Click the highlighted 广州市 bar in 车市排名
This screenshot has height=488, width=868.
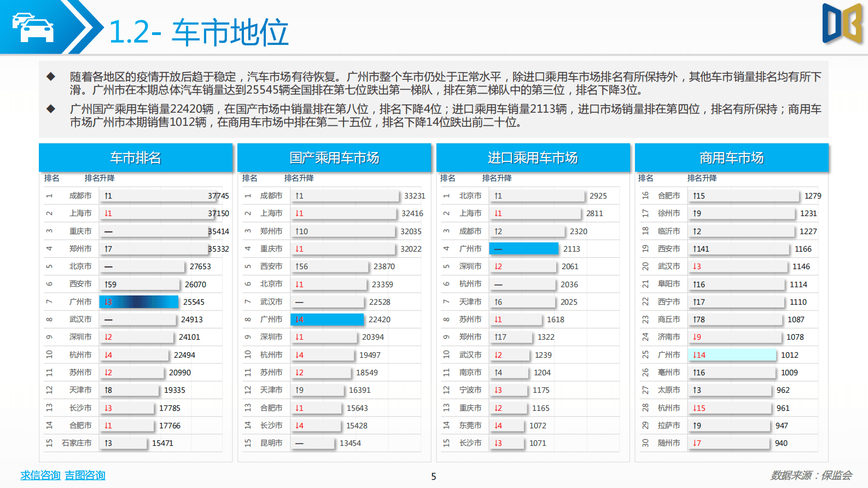[x=139, y=302]
